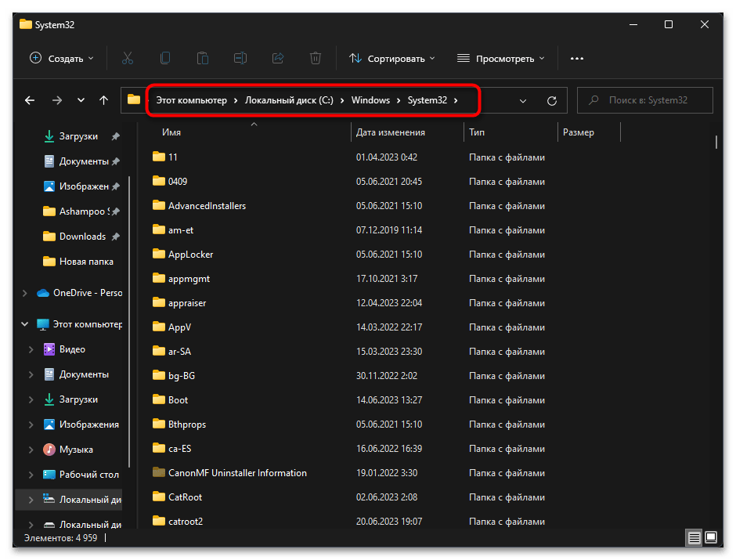
Task: Click the Copy icon in the toolbar
Action: click(165, 58)
